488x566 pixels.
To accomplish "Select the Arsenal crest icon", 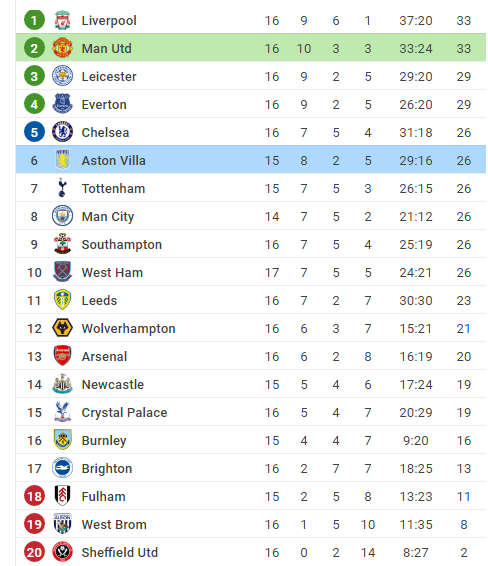I will [x=62, y=356].
